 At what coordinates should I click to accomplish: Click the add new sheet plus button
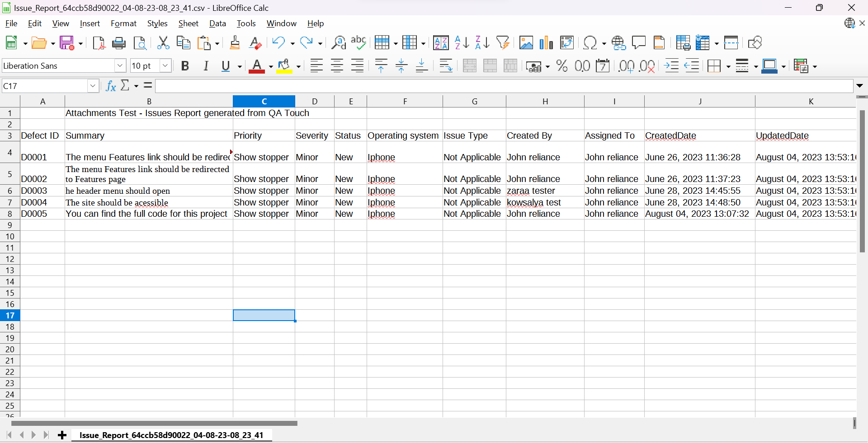coord(62,435)
